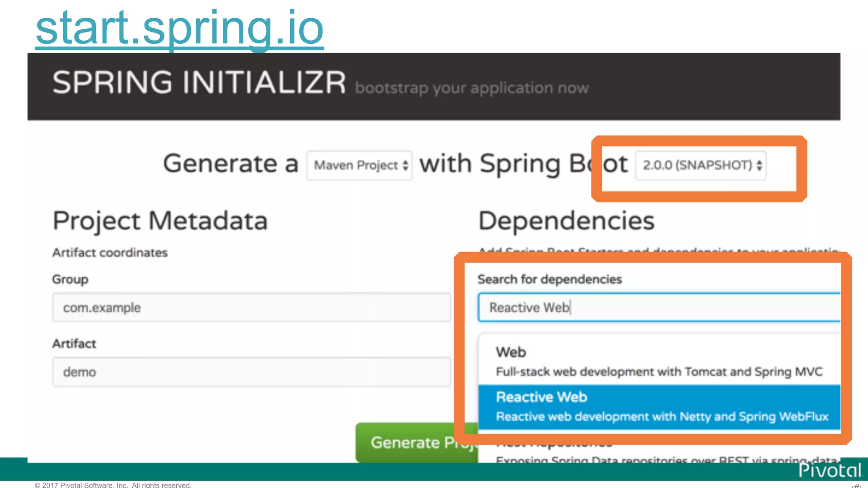Click the Group input field with com.example
Screen dimensions: 868x488
click(x=251, y=307)
